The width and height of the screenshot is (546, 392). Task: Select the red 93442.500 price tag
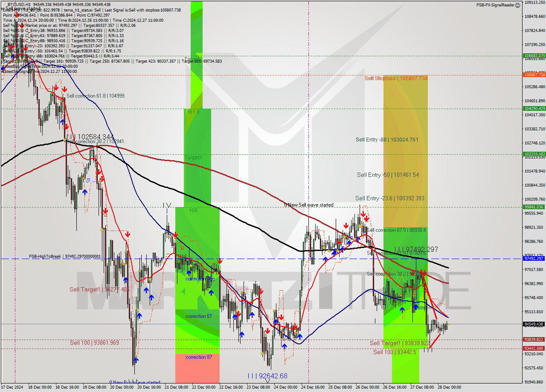[534, 349]
